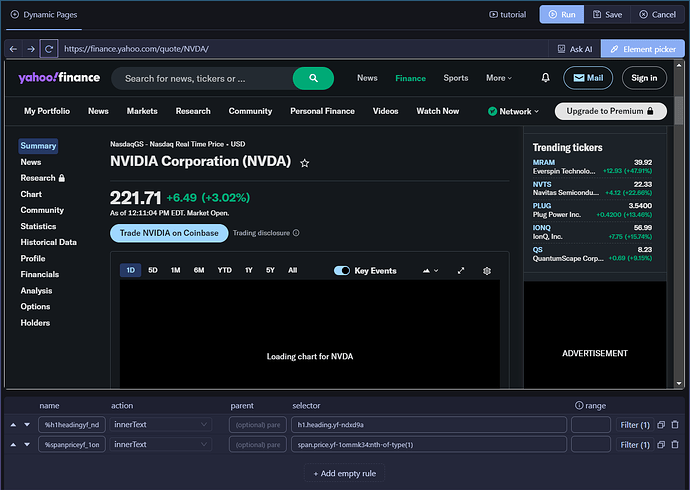Click the green search magnifier button
690x490 pixels.
click(313, 78)
